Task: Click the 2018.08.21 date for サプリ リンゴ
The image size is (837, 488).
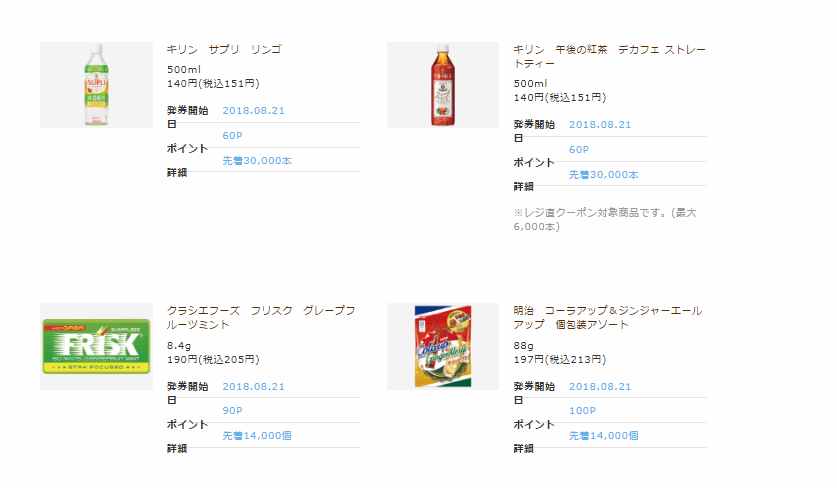Action: click(253, 110)
